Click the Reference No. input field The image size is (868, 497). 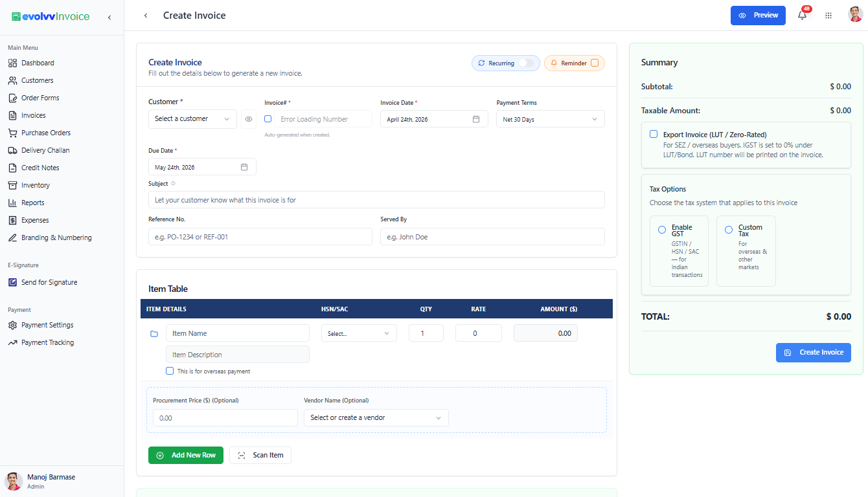pos(260,237)
